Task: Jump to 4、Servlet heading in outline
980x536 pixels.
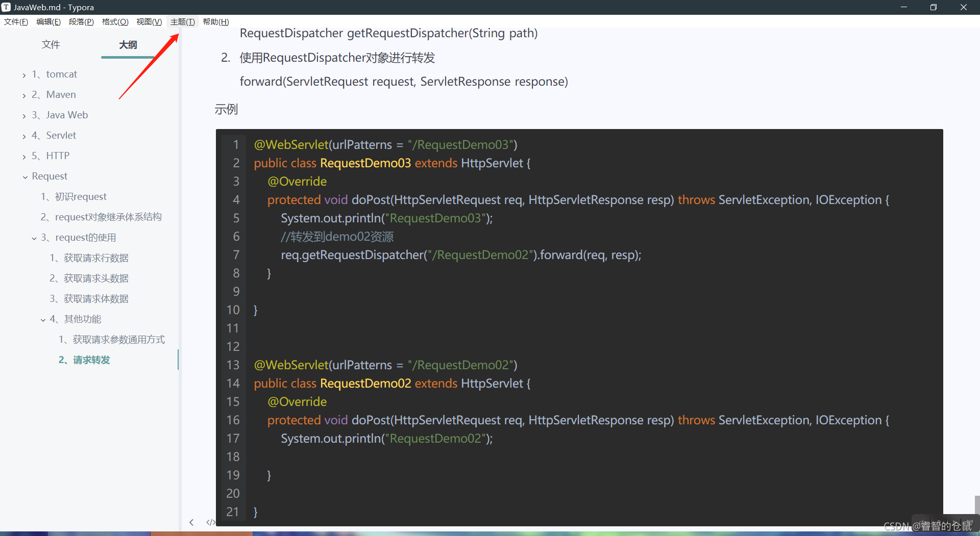Action: pyautogui.click(x=54, y=136)
